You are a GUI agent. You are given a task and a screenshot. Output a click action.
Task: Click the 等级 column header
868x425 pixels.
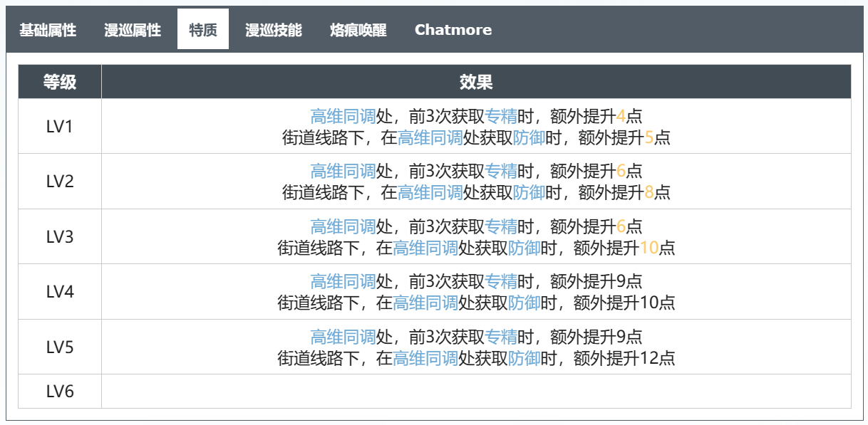[x=60, y=82]
